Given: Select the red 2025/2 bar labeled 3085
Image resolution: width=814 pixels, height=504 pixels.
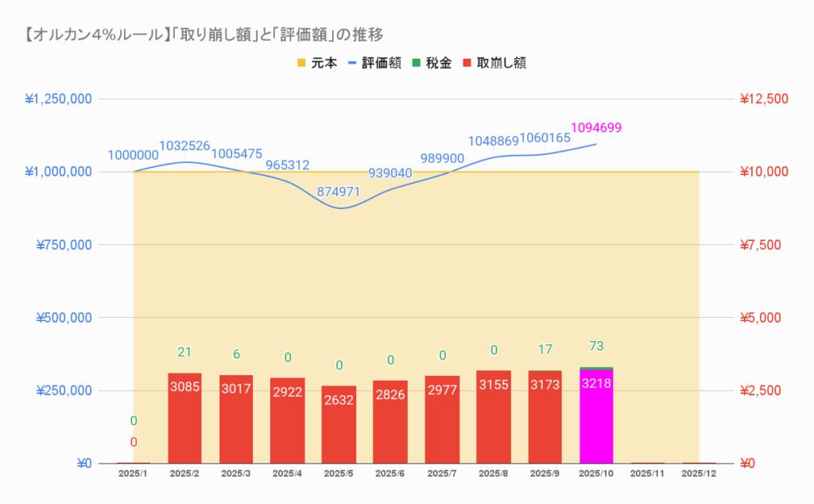Looking at the screenshot, I should 184,421.
